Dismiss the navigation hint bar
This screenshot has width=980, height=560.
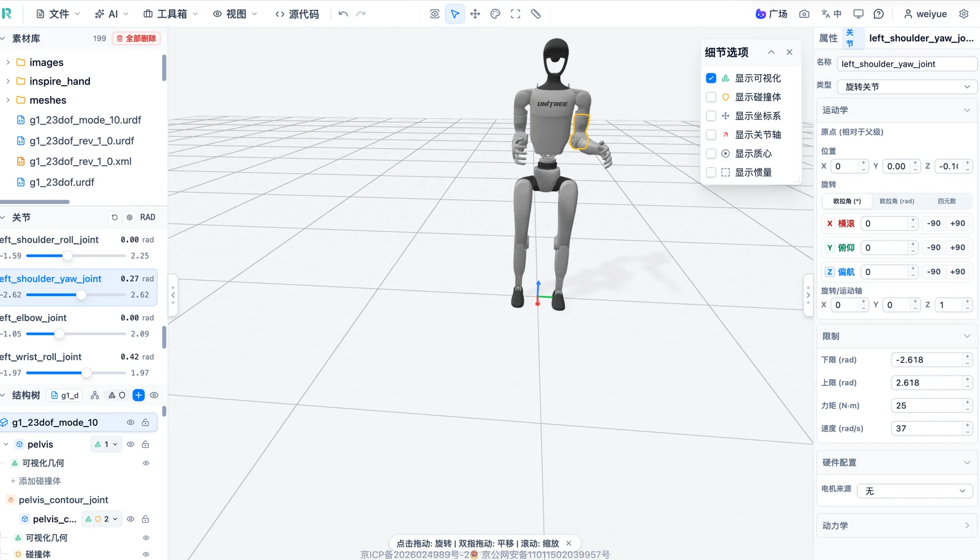pyautogui.click(x=568, y=543)
